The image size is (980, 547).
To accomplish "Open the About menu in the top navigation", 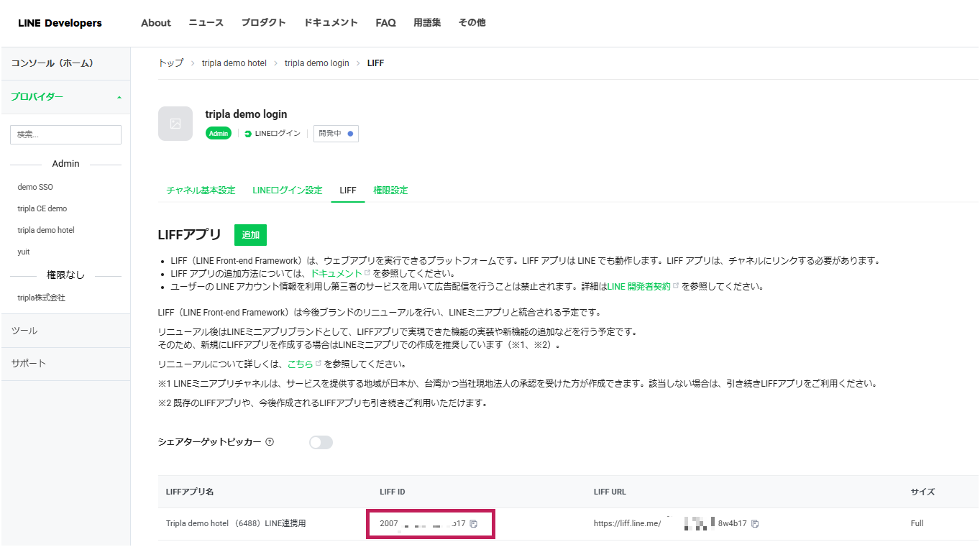I will click(156, 23).
